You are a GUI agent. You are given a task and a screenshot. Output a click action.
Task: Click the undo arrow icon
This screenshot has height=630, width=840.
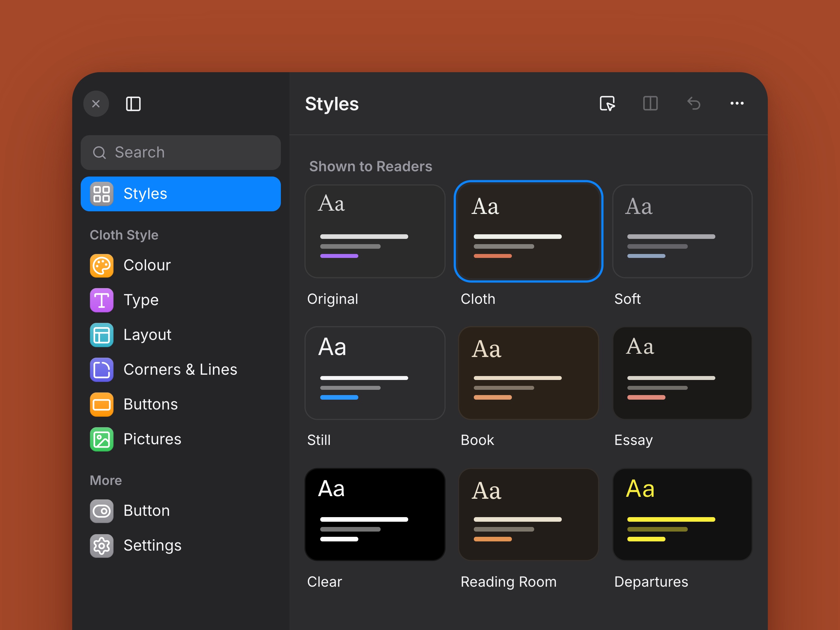point(694,103)
